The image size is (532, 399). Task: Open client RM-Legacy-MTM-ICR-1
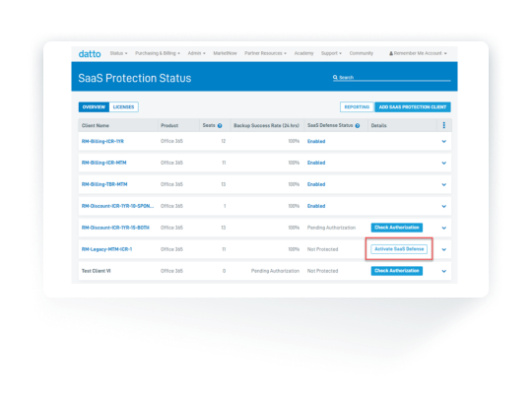click(106, 249)
